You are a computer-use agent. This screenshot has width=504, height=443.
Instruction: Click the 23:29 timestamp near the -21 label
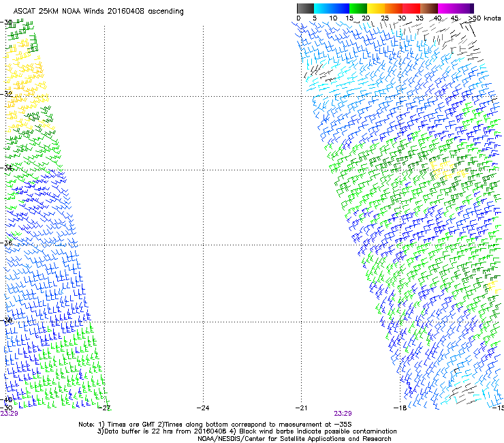coord(343,414)
